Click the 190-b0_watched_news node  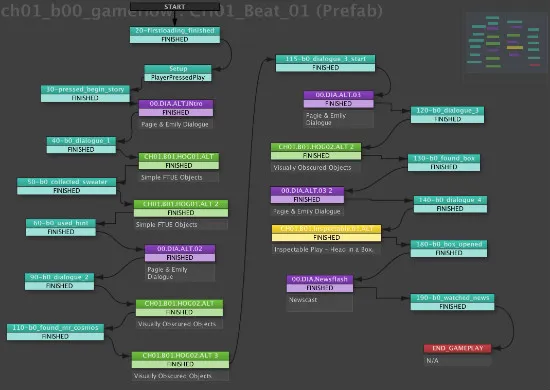click(452, 302)
